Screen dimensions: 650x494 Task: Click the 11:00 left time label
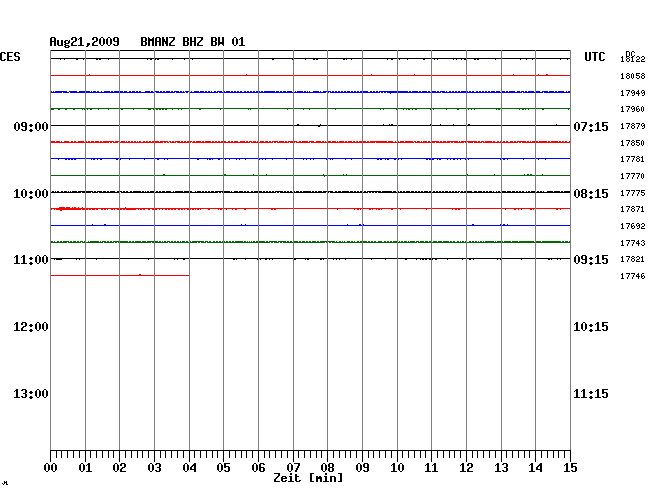click(x=31, y=260)
